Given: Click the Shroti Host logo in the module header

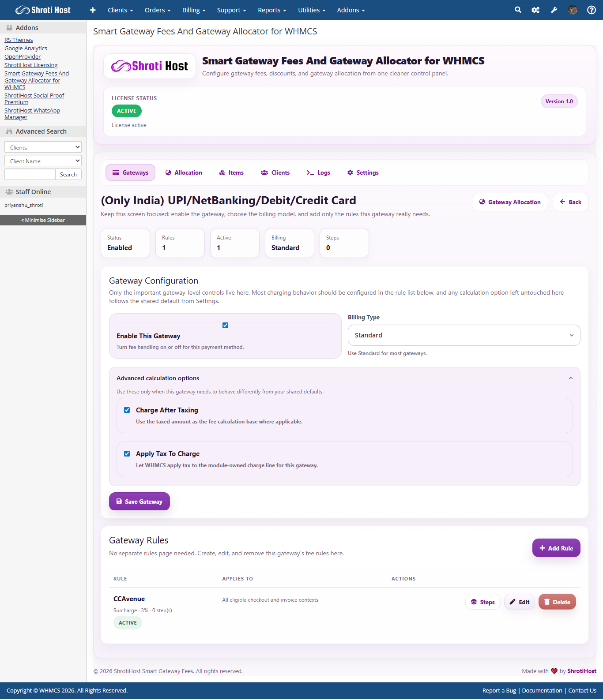Looking at the screenshot, I should click(x=150, y=66).
